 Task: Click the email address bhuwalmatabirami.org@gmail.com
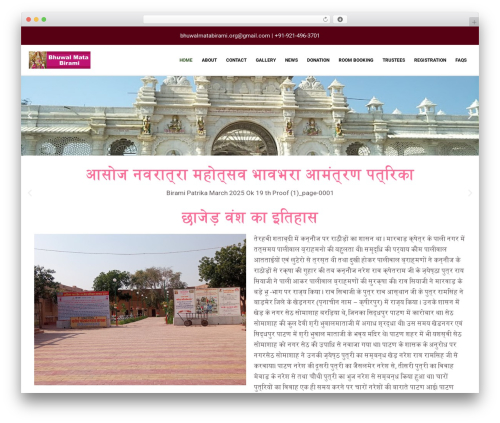pyautogui.click(x=225, y=36)
